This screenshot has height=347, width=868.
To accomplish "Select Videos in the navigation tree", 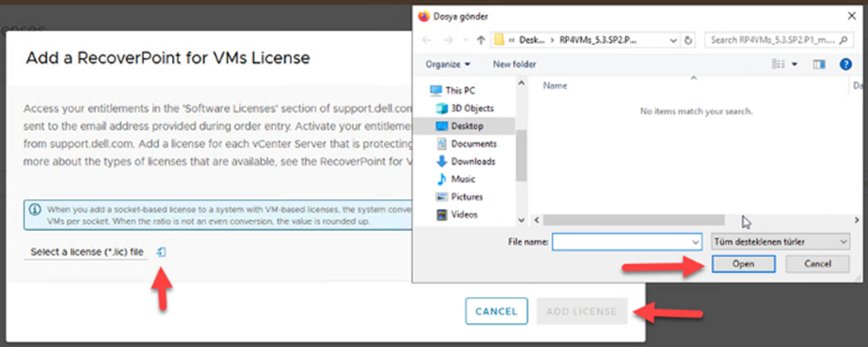I will click(x=457, y=215).
